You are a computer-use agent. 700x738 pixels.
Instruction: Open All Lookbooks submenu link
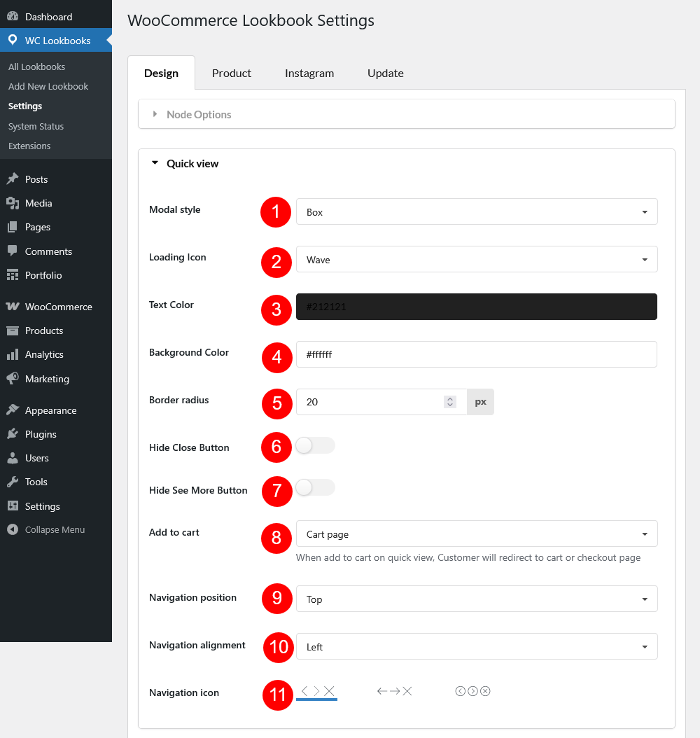36,67
